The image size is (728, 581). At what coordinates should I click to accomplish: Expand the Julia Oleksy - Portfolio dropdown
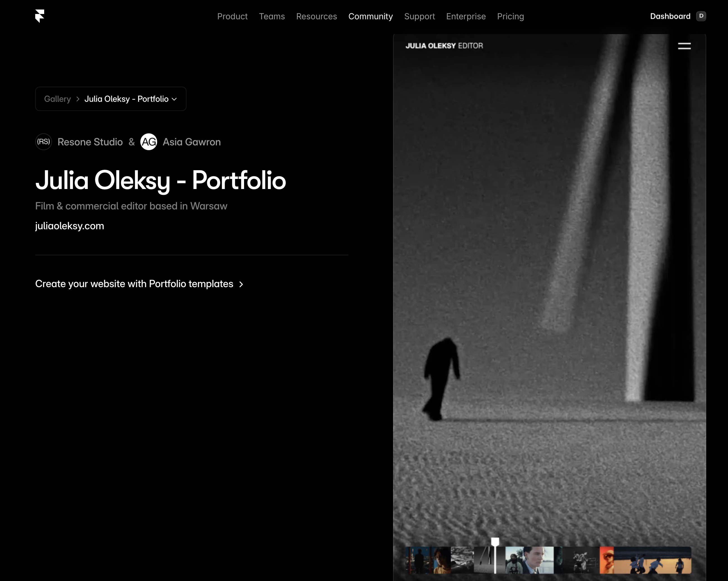pyautogui.click(x=174, y=99)
